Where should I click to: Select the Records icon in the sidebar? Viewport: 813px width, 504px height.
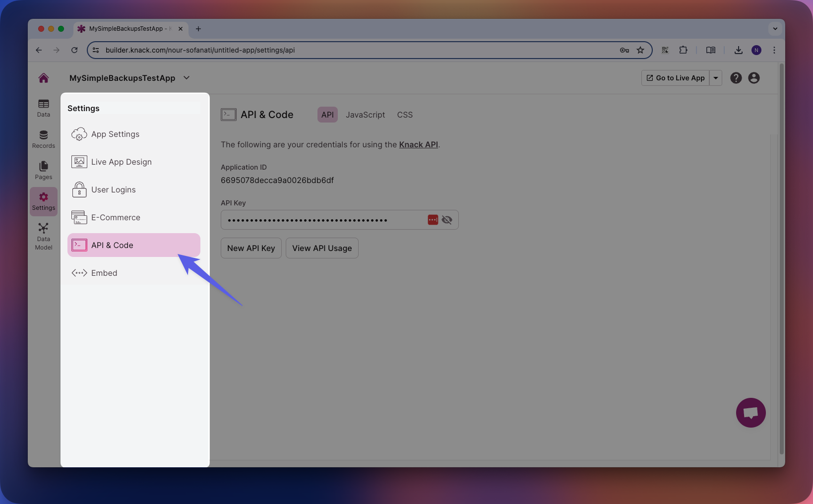[x=43, y=139]
